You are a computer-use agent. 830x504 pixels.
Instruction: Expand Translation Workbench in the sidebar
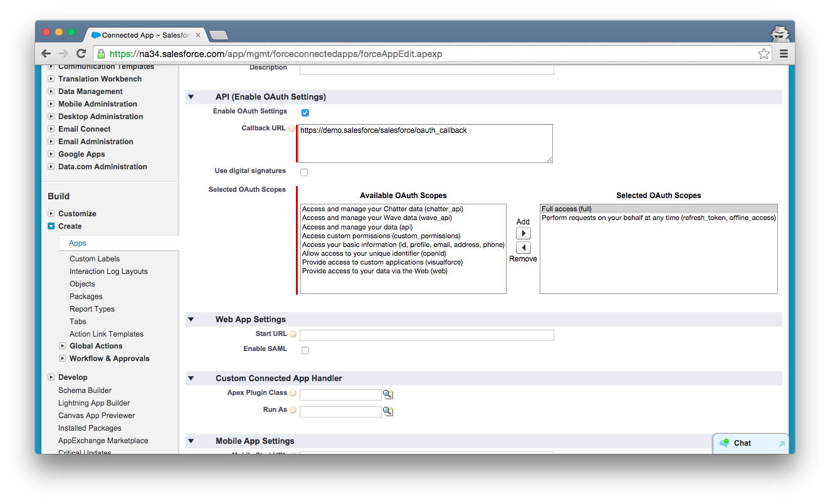51,79
